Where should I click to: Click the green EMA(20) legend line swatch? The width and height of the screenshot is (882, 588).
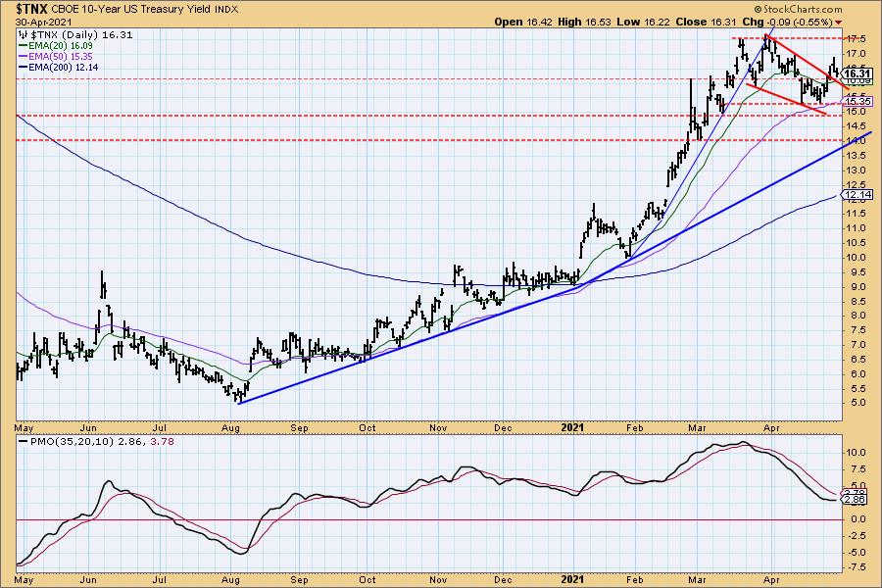[x=24, y=46]
